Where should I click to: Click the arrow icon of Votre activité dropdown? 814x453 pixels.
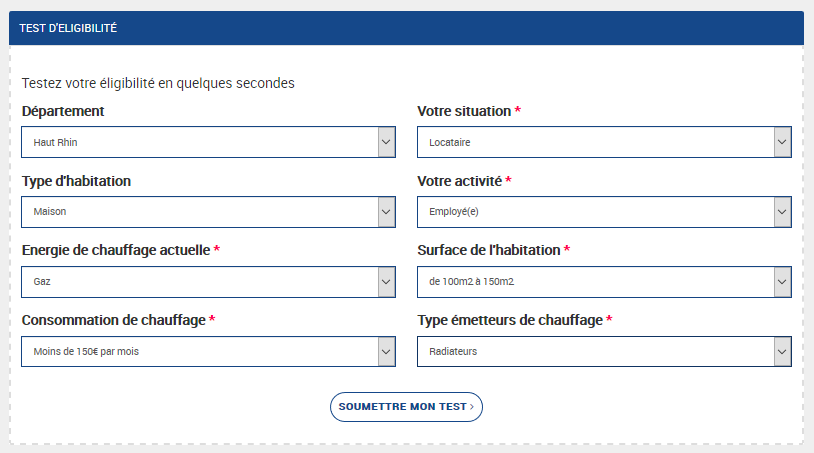(782, 212)
